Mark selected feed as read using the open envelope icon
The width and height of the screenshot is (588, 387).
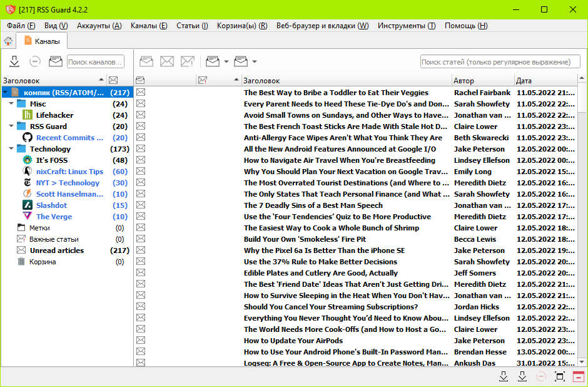coord(56,61)
